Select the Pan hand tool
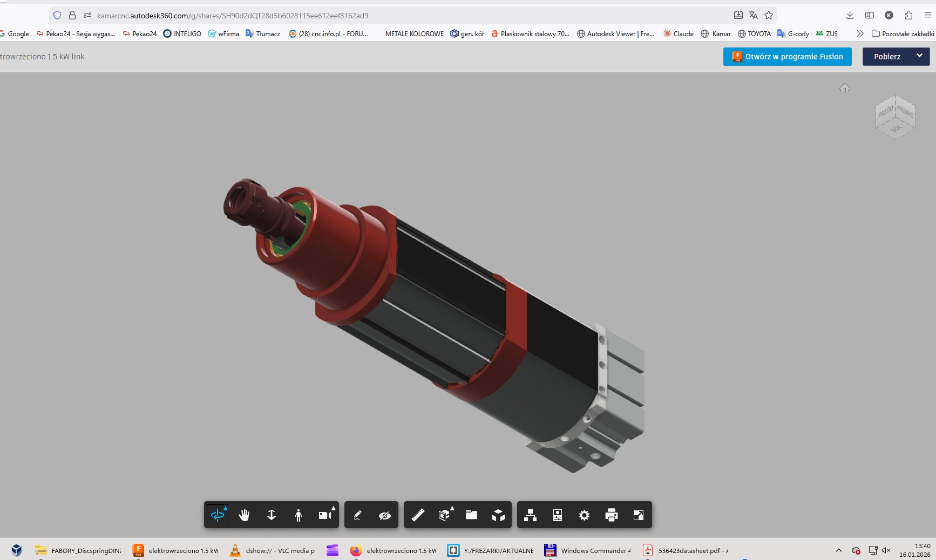The width and height of the screenshot is (936, 560). [x=245, y=515]
